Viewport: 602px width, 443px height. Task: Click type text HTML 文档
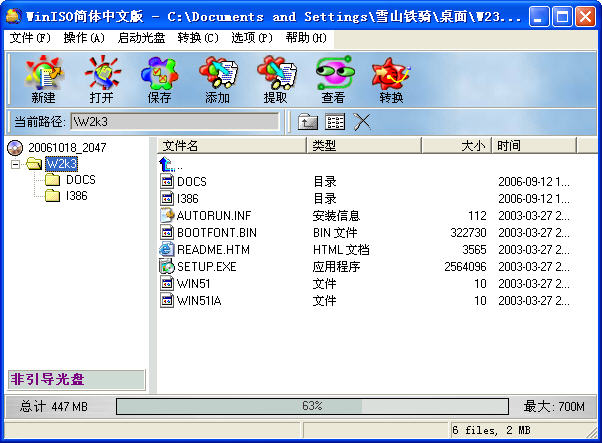pyautogui.click(x=341, y=250)
